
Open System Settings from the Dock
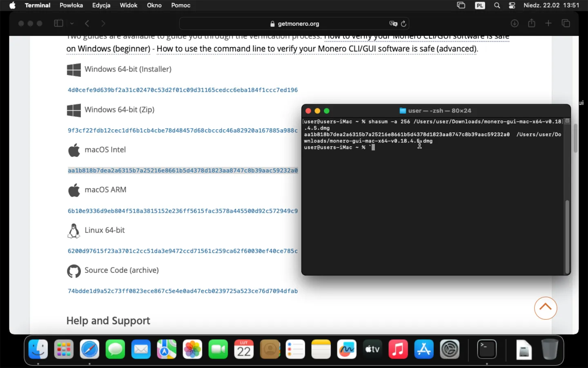click(x=450, y=350)
